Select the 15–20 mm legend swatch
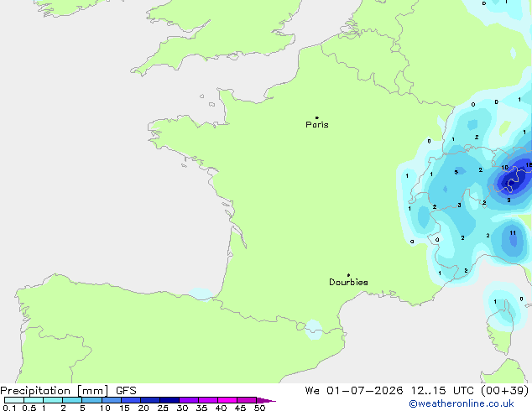Image resolution: width=532 pixels, height=411 pixels. coord(131,400)
